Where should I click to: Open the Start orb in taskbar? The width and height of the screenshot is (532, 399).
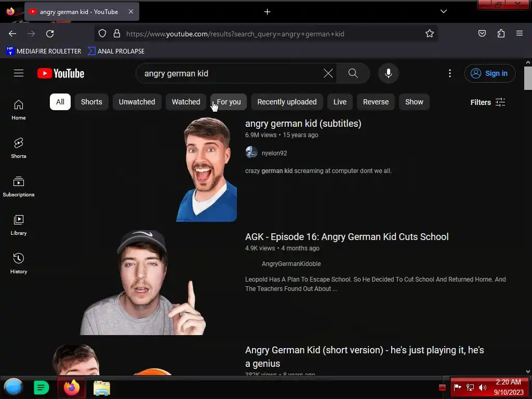(x=14, y=387)
